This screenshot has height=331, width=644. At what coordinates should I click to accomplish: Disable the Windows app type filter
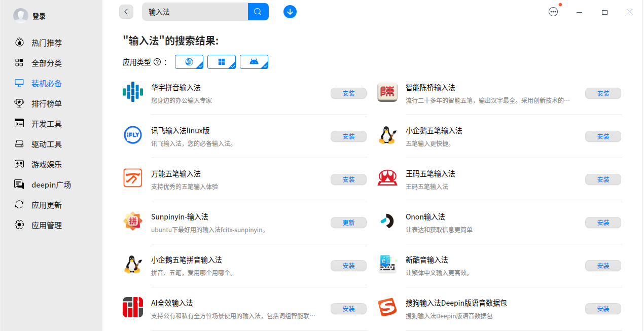click(x=221, y=62)
